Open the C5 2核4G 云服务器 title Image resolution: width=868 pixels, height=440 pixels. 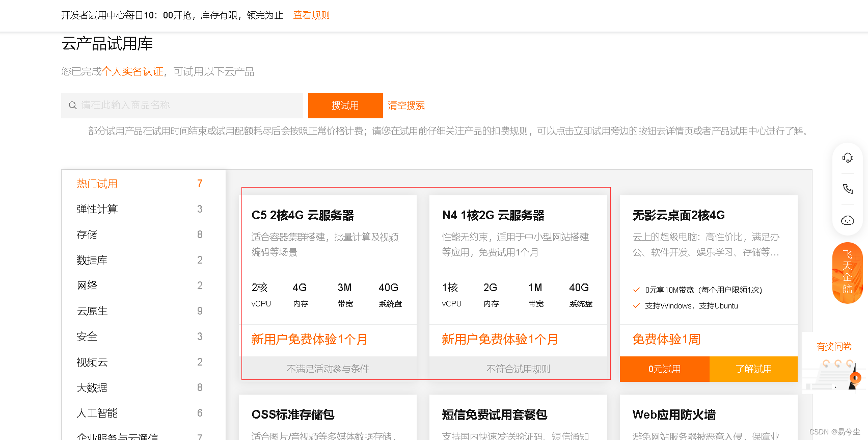pyautogui.click(x=303, y=216)
